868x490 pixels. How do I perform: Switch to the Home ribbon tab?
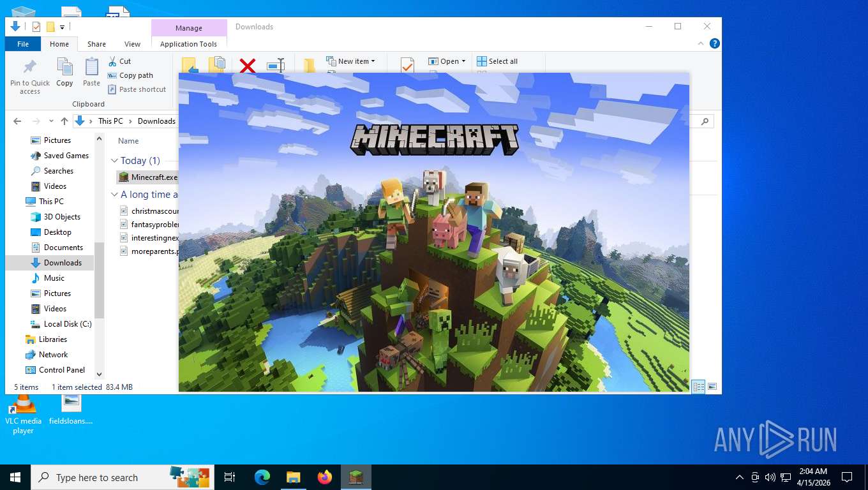point(59,44)
